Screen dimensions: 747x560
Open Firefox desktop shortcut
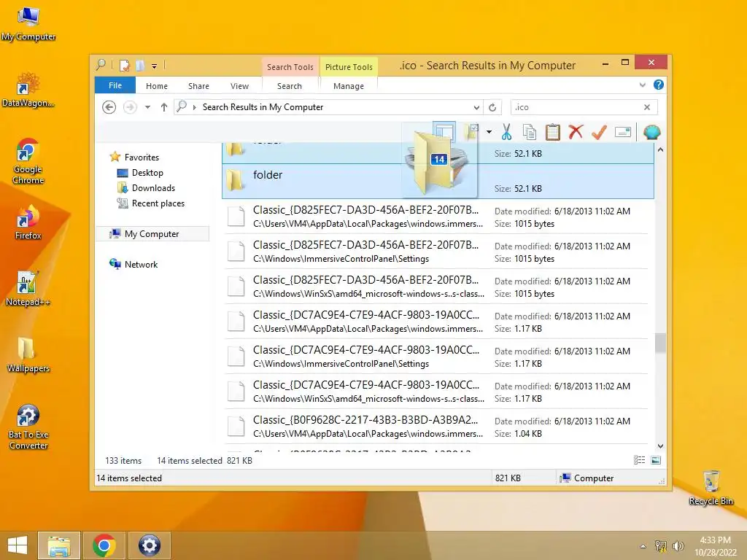pyautogui.click(x=28, y=222)
